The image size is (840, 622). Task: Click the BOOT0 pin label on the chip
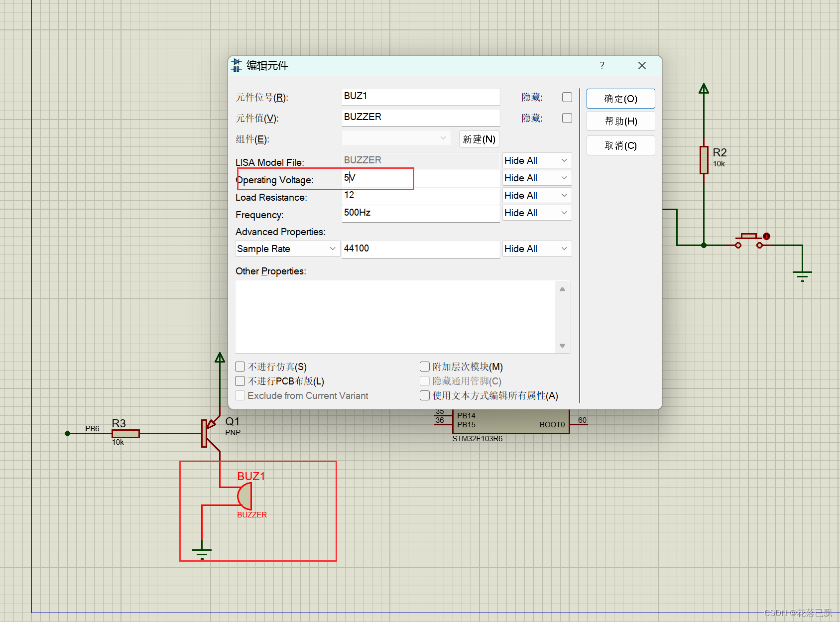pos(552,425)
